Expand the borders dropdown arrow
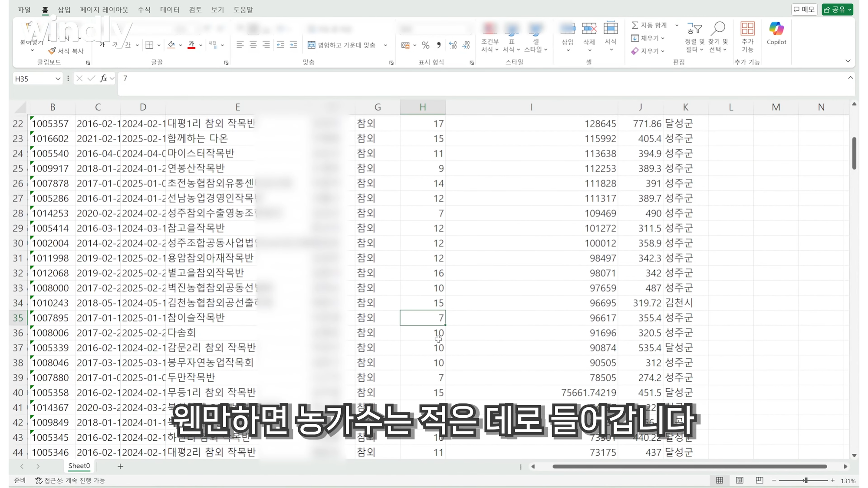This screenshot has width=868, height=488. point(159,45)
